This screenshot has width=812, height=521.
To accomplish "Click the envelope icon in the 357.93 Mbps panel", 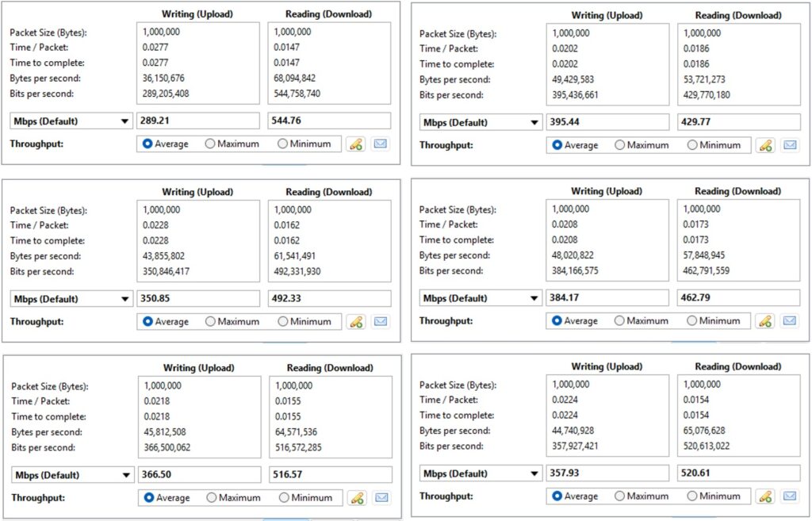I will click(790, 496).
